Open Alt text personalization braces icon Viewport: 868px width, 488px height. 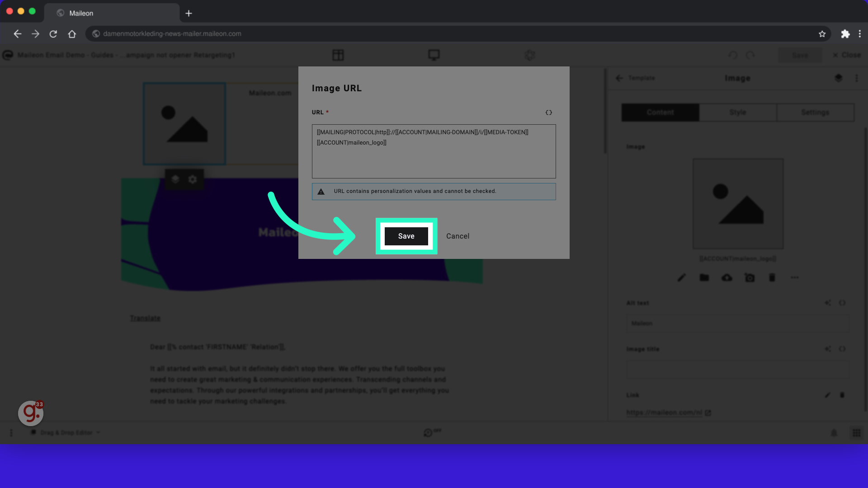[842, 303]
